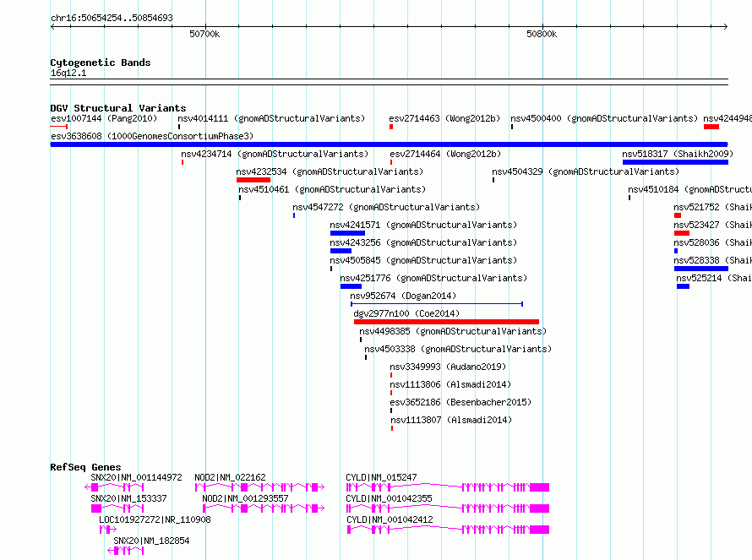Open nsv4251776 variant label
This screenshot has width=752, height=560.
(x=433, y=278)
